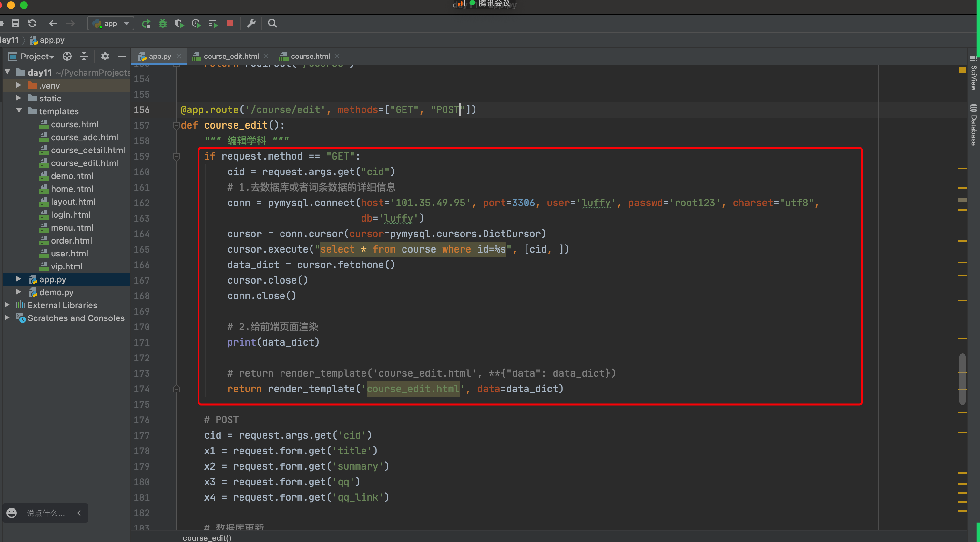Viewport: 980px width, 542px height.
Task: Expand External Libraries node
Action: click(x=7, y=305)
